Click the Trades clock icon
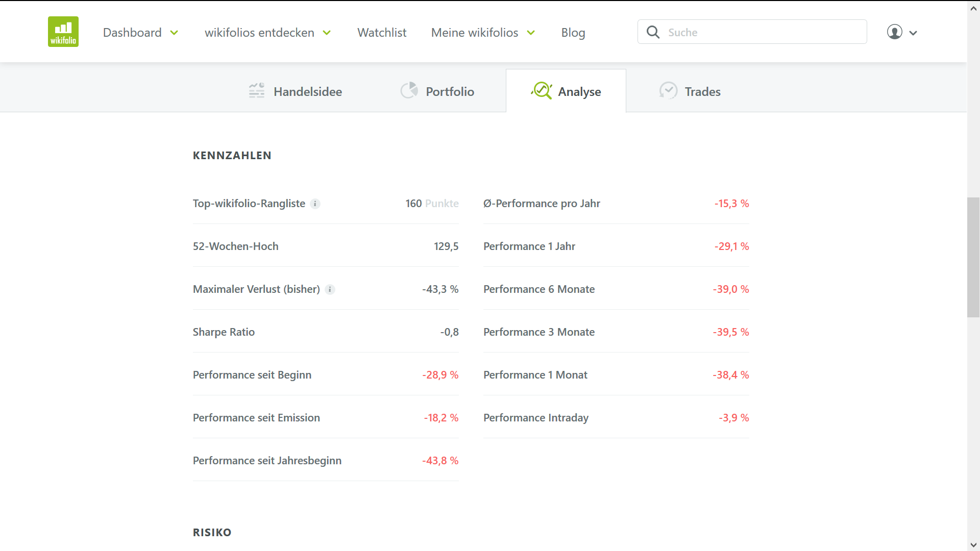Image resolution: width=980 pixels, height=551 pixels. [x=668, y=91]
